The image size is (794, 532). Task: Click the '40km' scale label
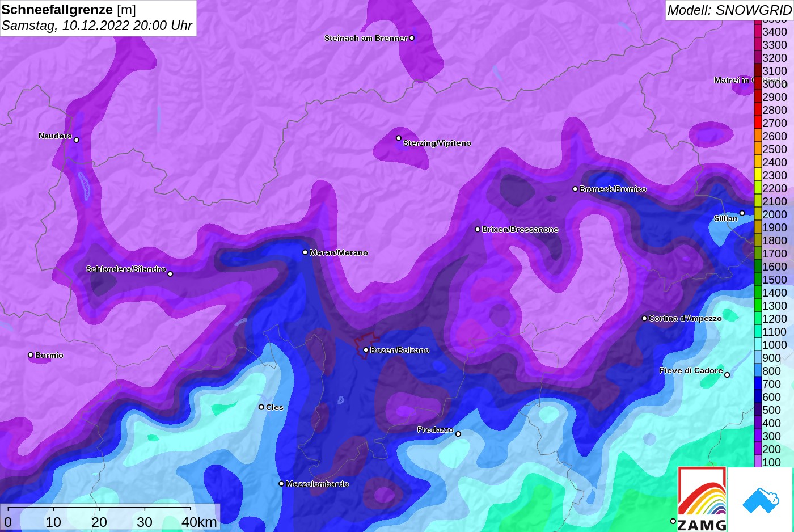coord(199,522)
